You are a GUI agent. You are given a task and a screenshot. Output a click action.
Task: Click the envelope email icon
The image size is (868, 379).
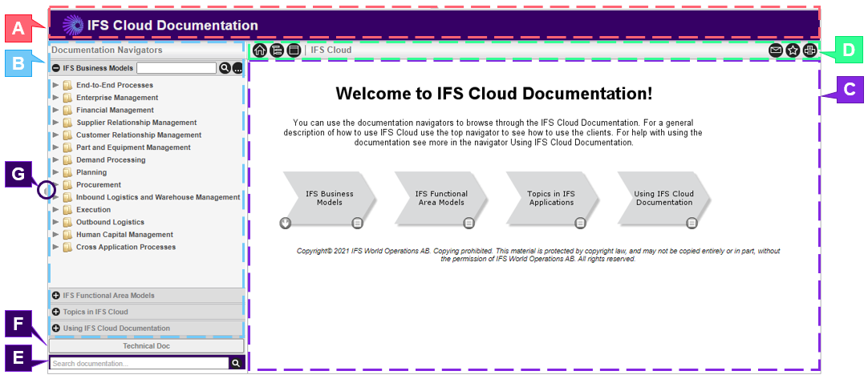(x=776, y=50)
